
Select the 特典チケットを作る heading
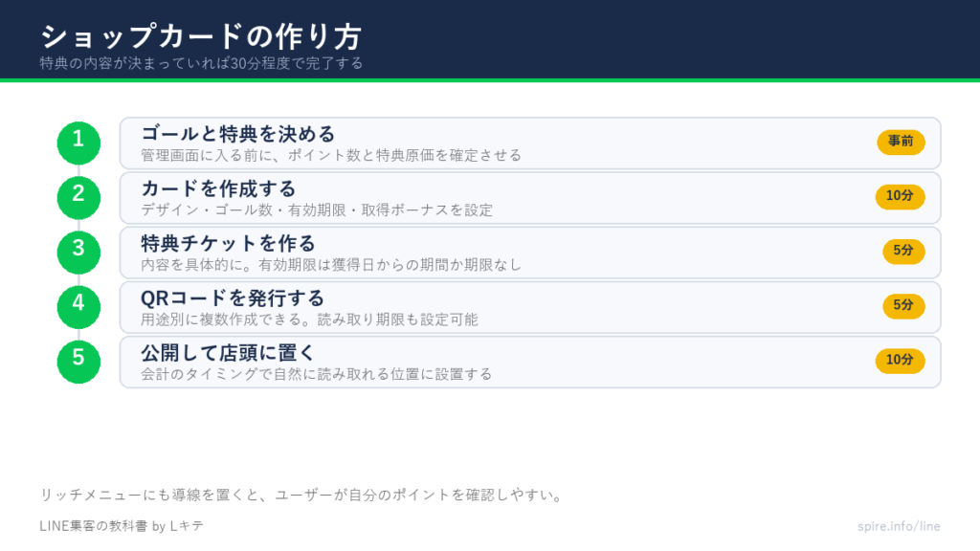pyautogui.click(x=228, y=243)
